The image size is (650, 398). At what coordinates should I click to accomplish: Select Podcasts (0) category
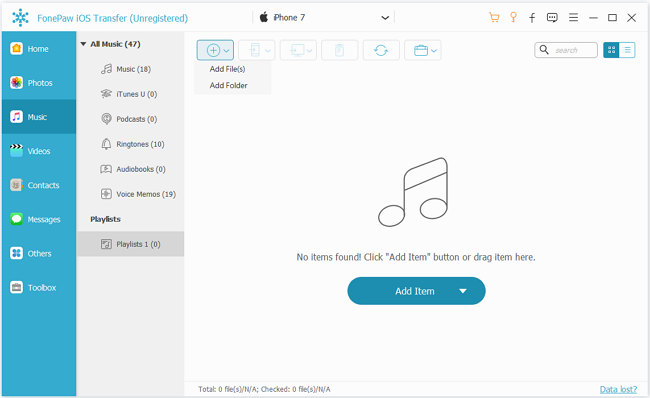click(130, 119)
